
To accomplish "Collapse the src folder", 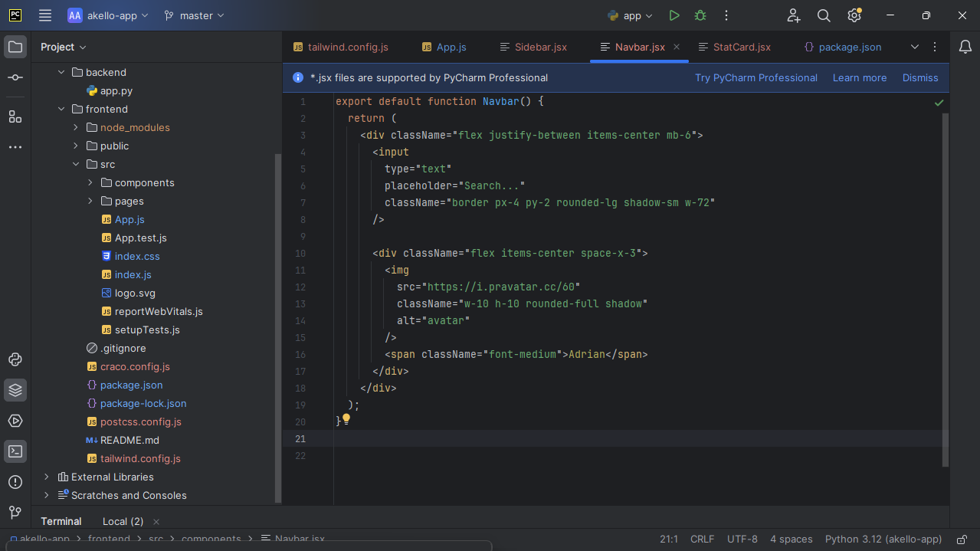I will tap(76, 164).
